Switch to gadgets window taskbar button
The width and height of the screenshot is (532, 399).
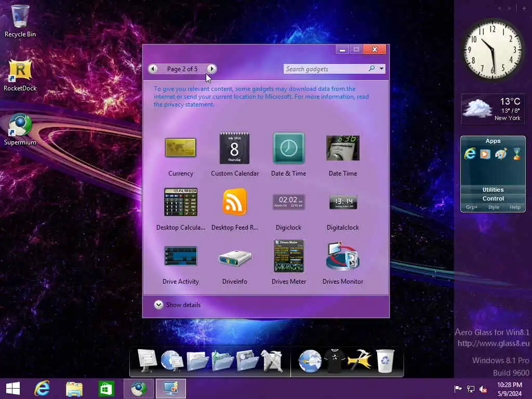(x=170, y=389)
